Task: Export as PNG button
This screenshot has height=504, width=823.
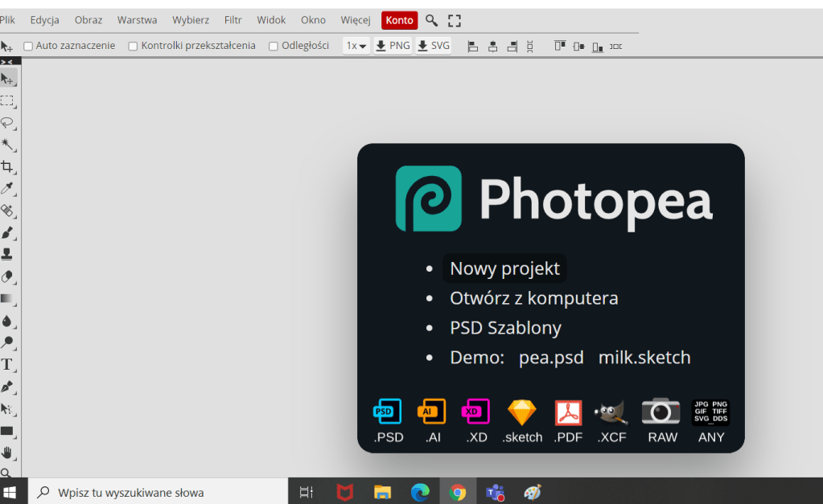Action: click(393, 46)
